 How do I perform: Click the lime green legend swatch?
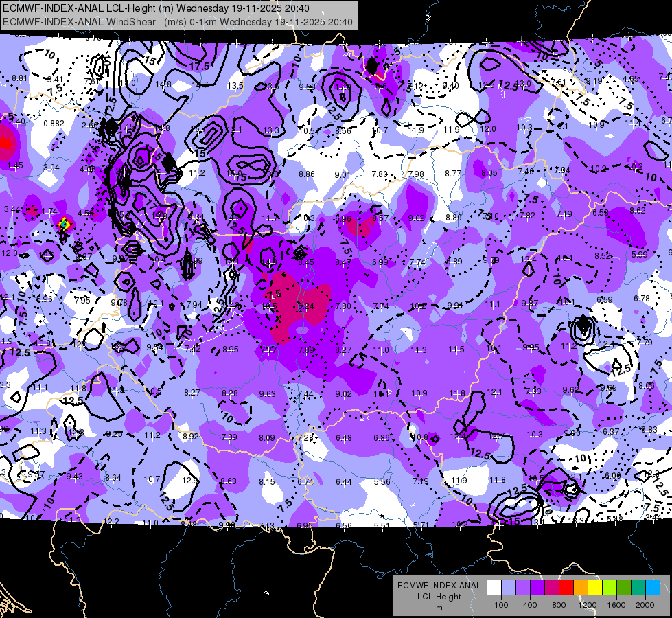point(610,588)
